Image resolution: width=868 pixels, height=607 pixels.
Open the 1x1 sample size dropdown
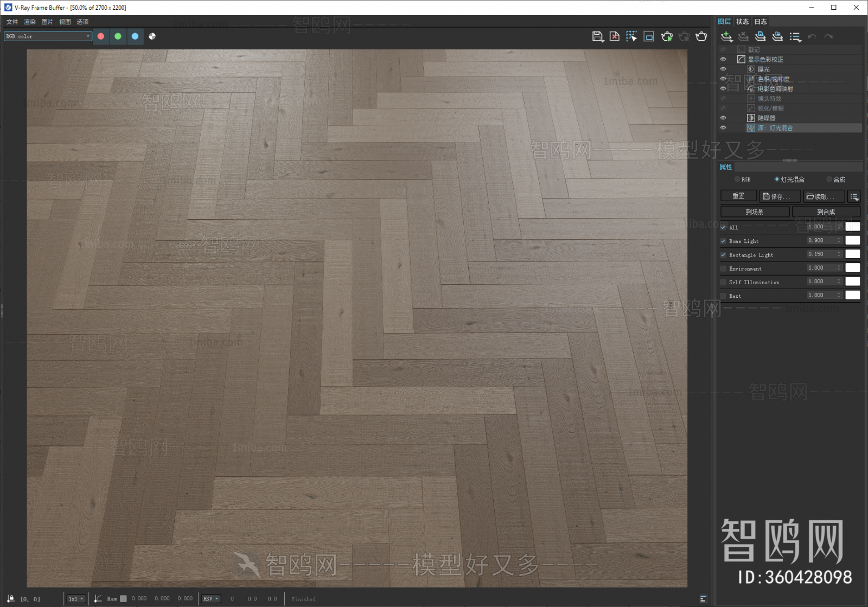tap(76, 598)
